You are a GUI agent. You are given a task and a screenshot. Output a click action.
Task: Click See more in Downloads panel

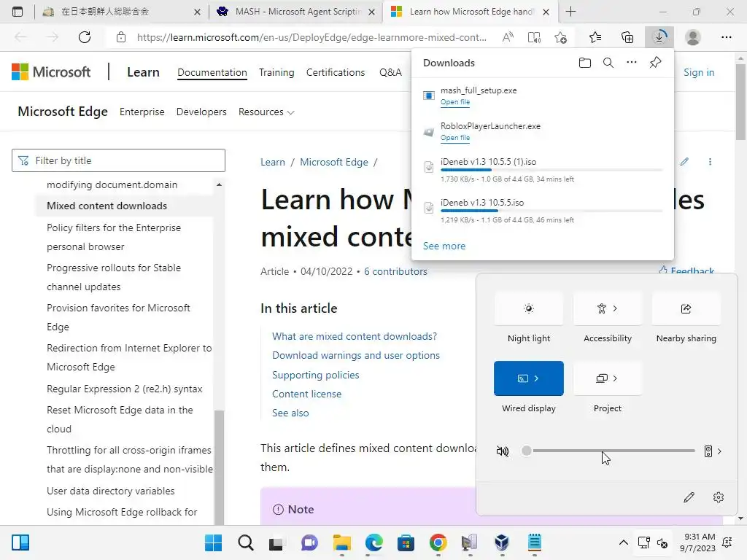(444, 246)
